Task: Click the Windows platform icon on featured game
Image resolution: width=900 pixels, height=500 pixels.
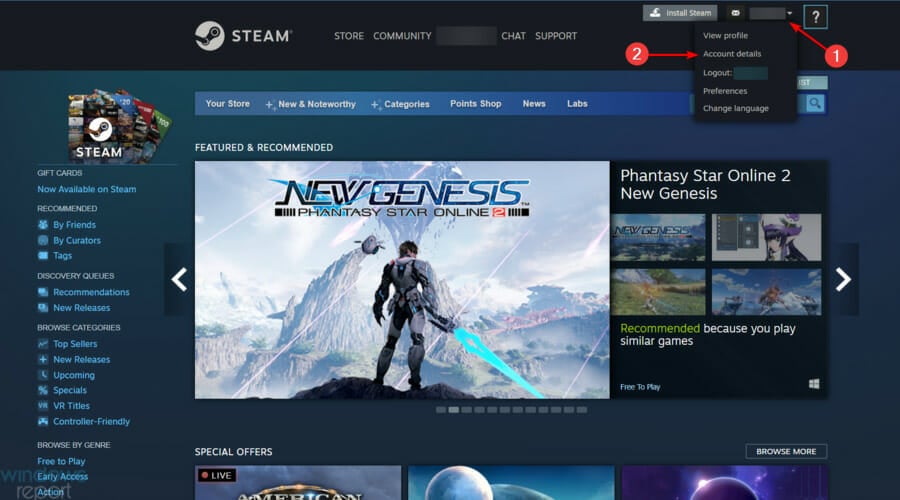Action: pos(814,383)
